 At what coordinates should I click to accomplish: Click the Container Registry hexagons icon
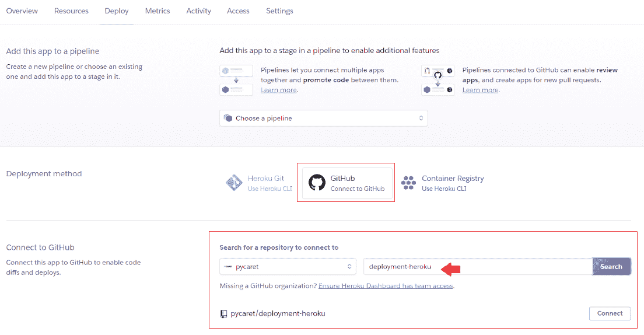coord(409,183)
